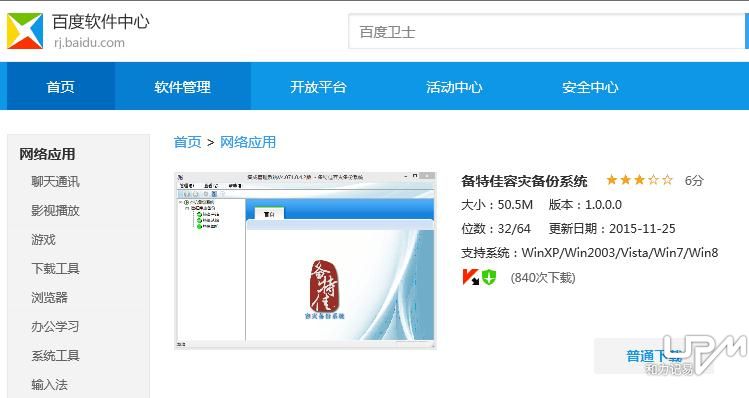
Task: Click the 备特佳容灾备份系统 software title
Action: [x=524, y=181]
